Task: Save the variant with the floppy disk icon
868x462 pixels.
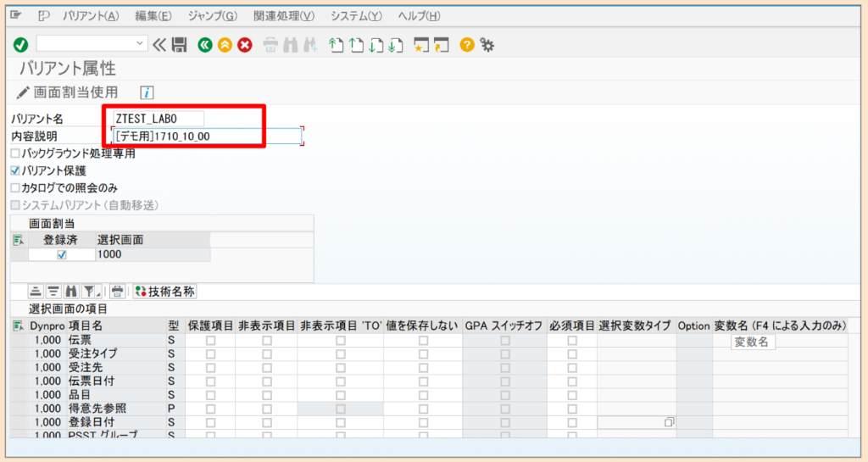Action: click(x=180, y=45)
